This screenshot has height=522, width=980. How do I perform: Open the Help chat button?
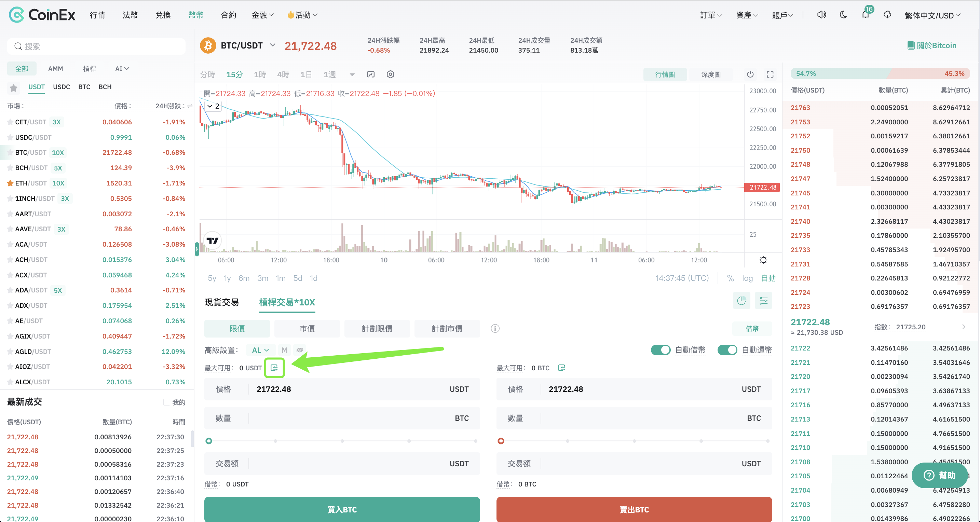939,475
